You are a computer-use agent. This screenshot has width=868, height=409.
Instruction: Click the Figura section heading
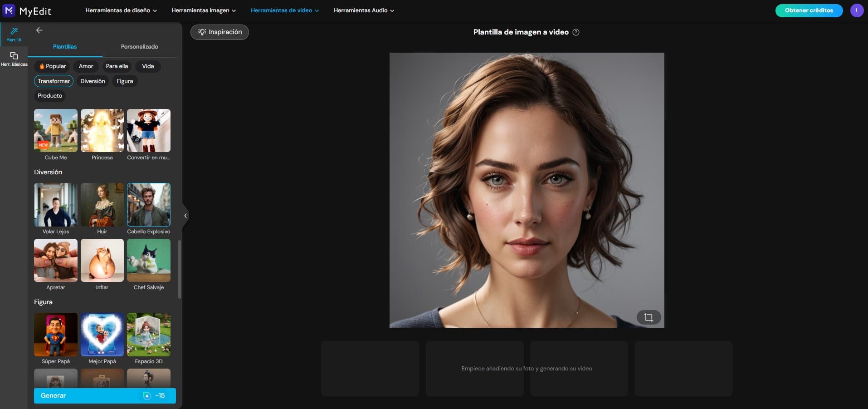tap(43, 302)
